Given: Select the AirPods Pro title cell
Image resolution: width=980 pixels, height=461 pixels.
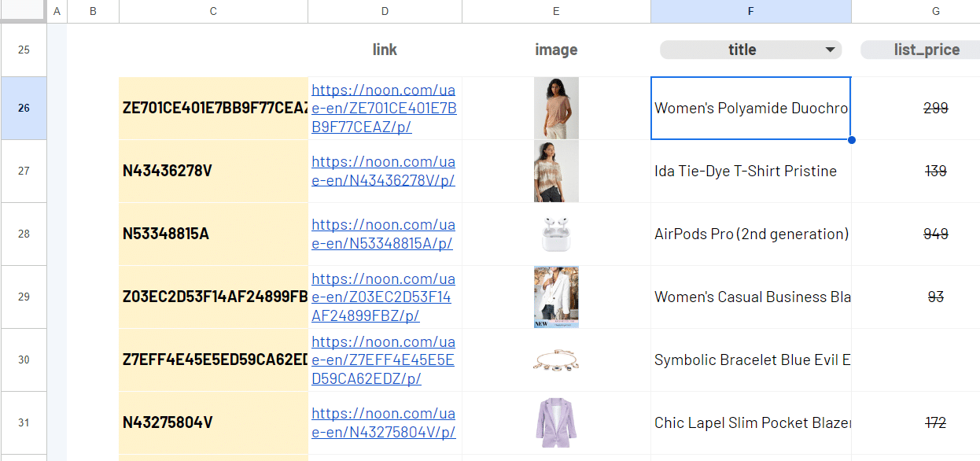Looking at the screenshot, I should (x=750, y=234).
